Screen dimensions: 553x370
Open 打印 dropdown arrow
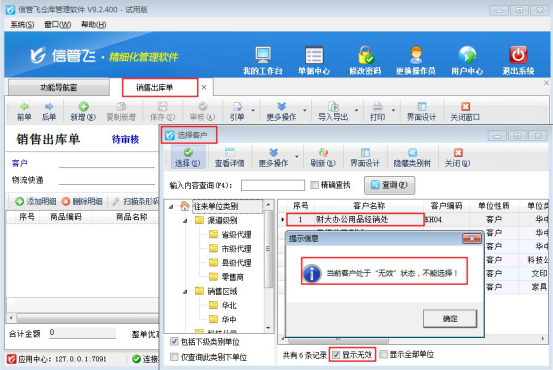(x=394, y=111)
